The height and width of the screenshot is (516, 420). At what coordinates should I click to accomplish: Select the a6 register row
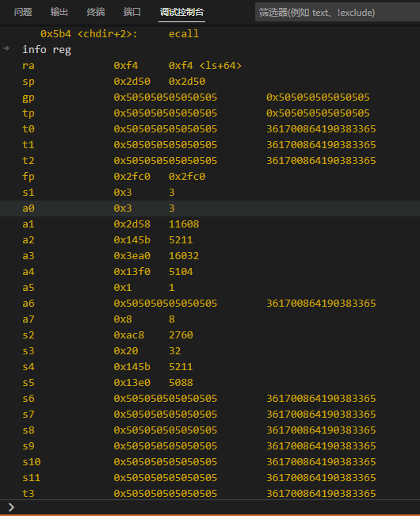(210, 303)
